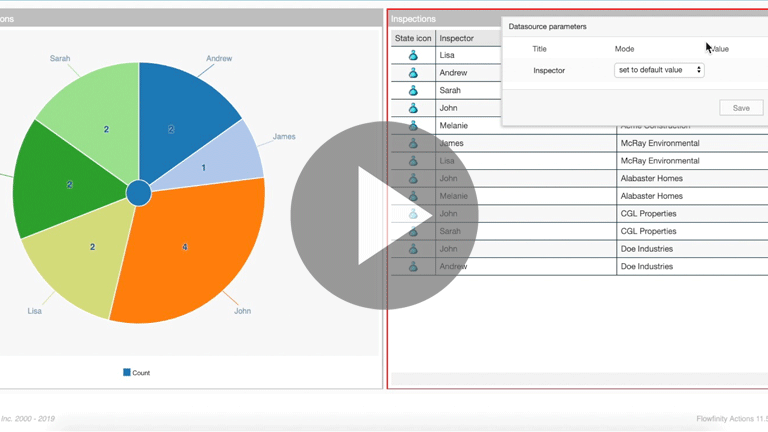Open the Inspector mode dropdown
The image size is (768, 432).
coord(659,70)
